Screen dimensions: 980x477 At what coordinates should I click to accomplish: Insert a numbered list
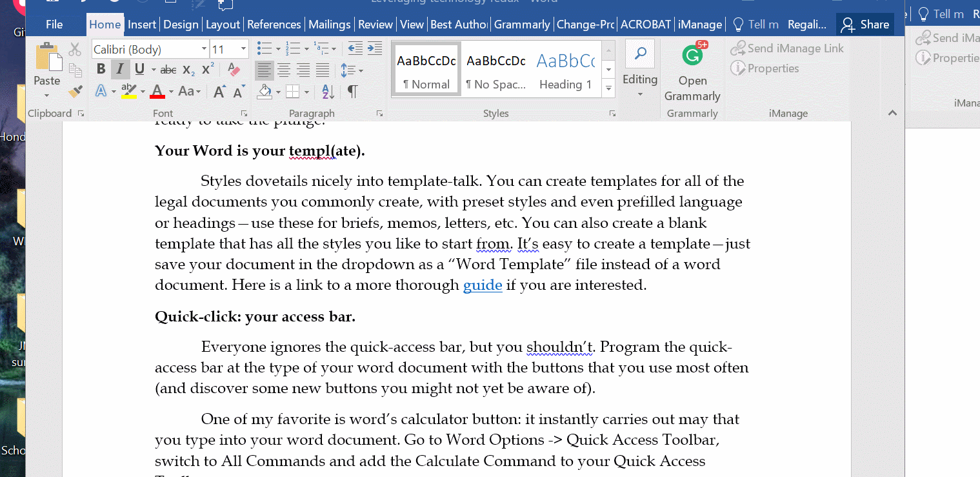pos(292,48)
